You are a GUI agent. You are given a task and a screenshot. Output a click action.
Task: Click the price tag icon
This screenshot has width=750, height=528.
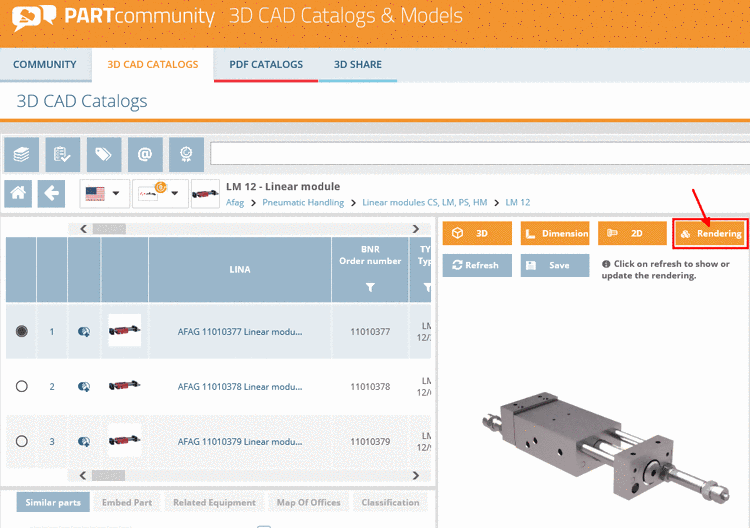tap(104, 154)
